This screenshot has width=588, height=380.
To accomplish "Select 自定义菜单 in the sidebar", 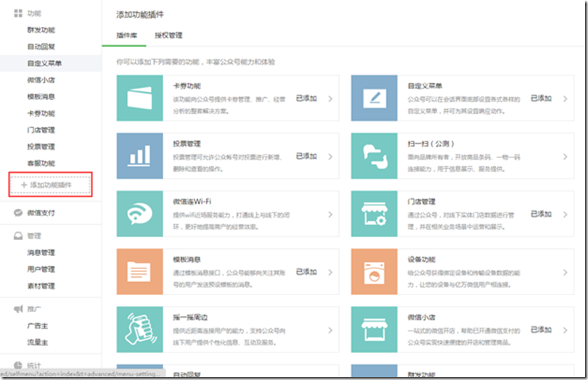I will [44, 63].
